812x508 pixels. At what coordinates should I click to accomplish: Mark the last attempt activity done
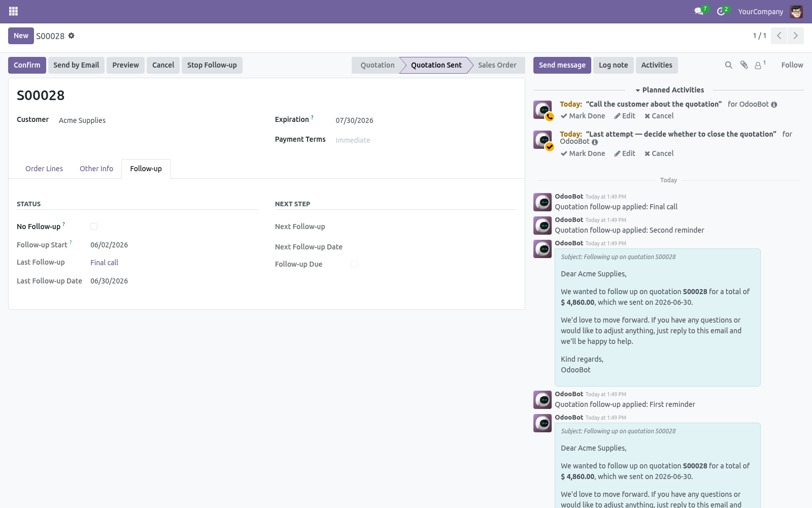[x=583, y=153]
